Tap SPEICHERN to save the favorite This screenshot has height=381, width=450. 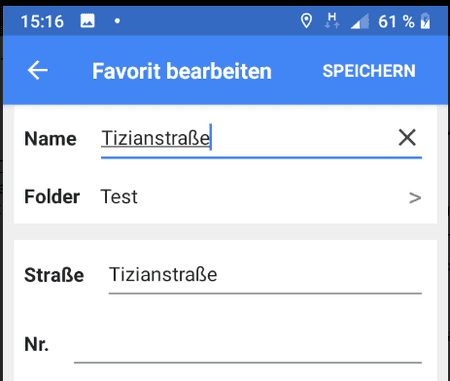(369, 71)
